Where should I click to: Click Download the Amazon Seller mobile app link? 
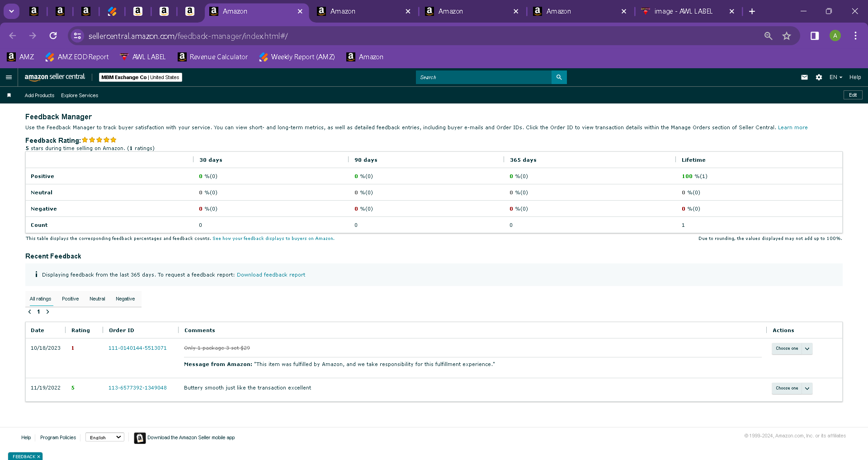tap(191, 437)
